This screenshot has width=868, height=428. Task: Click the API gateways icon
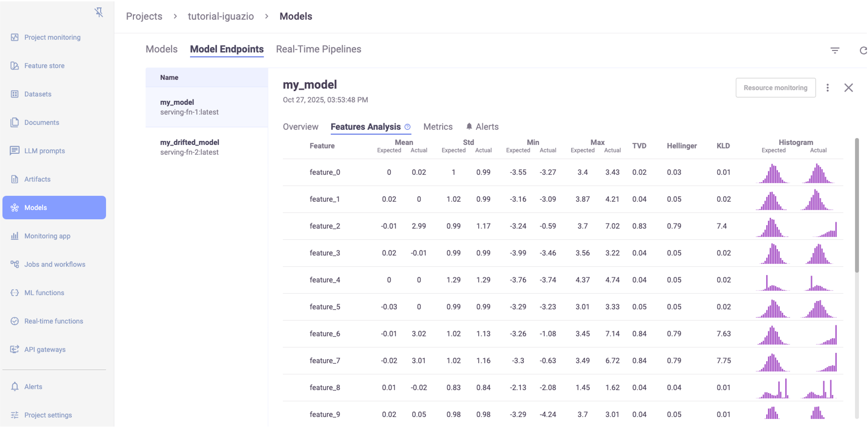tap(15, 349)
